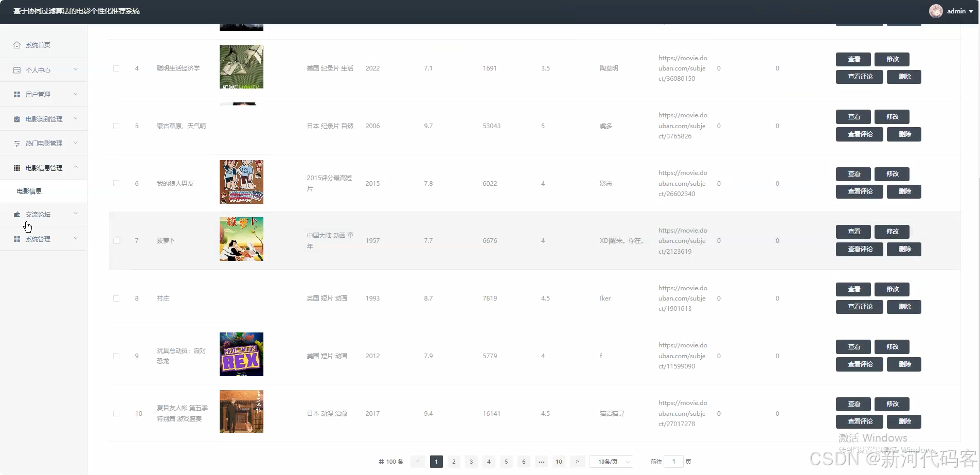This screenshot has height=475, width=980.
Task: Click the rating 9.4 cell
Action: (x=428, y=414)
